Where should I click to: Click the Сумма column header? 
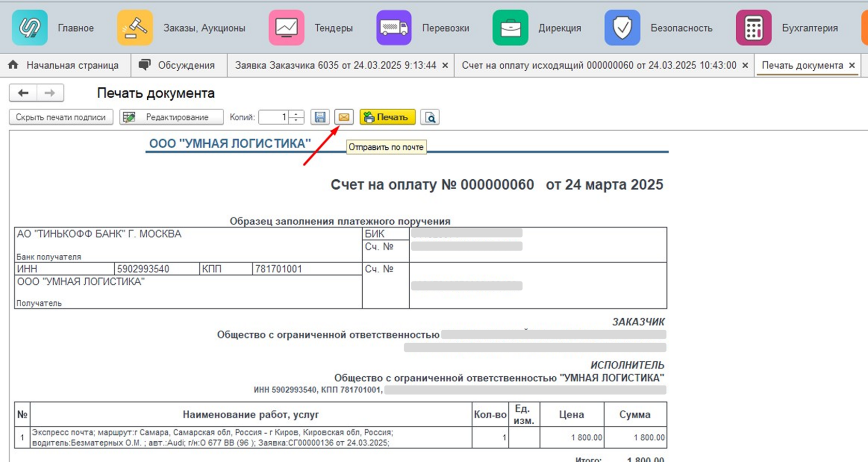pyautogui.click(x=635, y=414)
